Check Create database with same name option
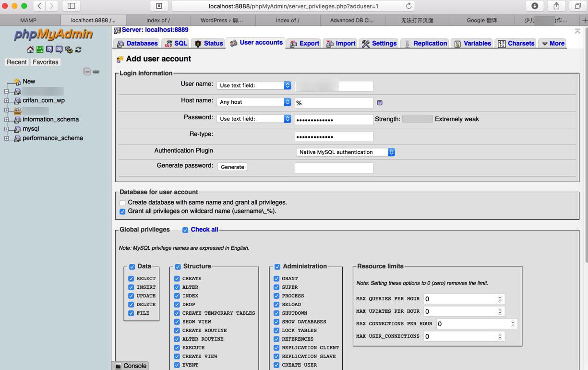Viewport: 588px width, 370px height. (122, 203)
